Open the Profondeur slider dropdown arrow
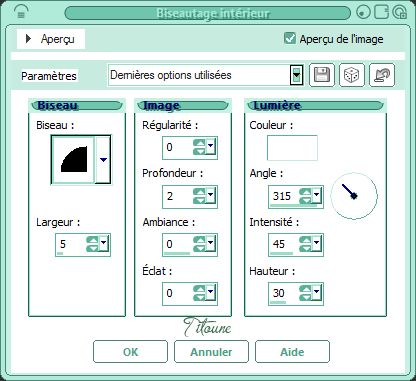Screen dimensions: 416x381 210,194
